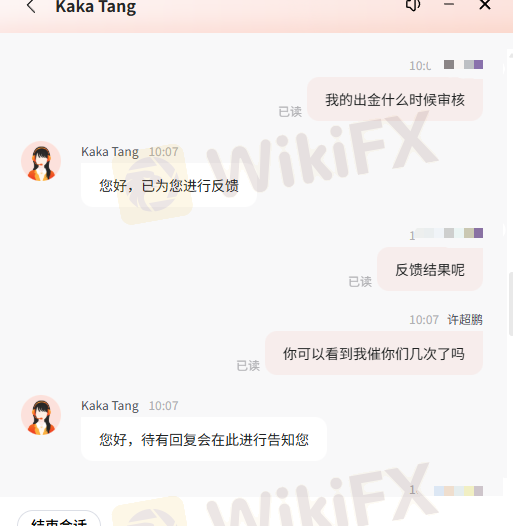Viewport: 513px width, 526px height.
Task: Select message 我的出金什么时候审核
Action: pyautogui.click(x=395, y=99)
